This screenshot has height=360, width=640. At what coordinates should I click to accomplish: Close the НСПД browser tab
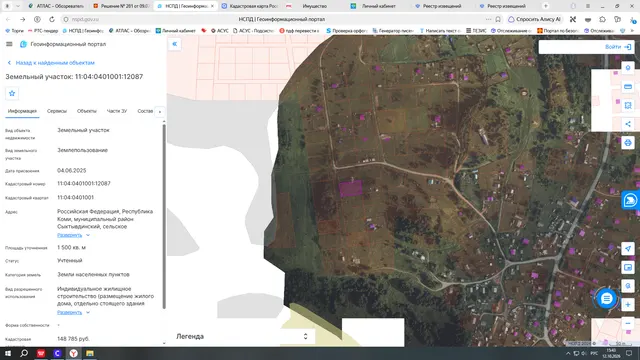coord(212,6)
